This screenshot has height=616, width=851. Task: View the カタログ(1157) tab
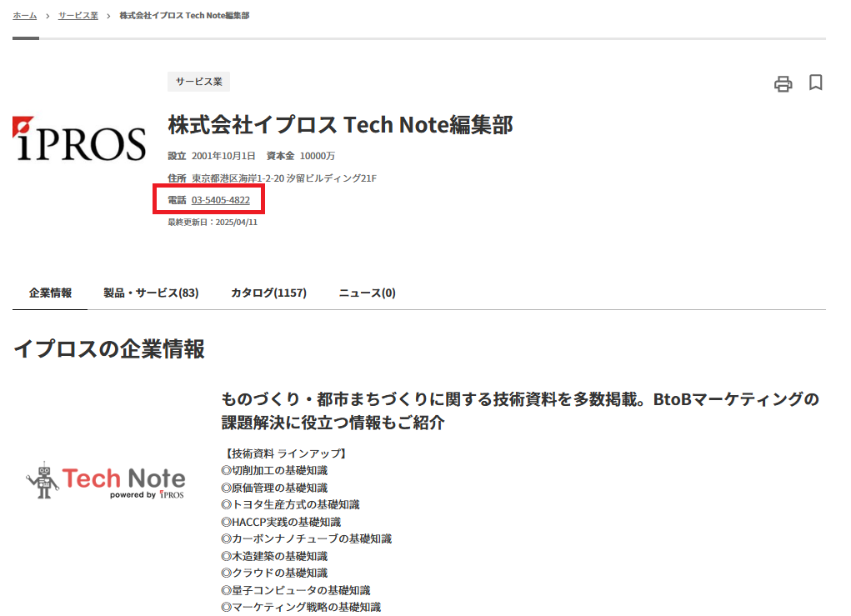pos(268,293)
